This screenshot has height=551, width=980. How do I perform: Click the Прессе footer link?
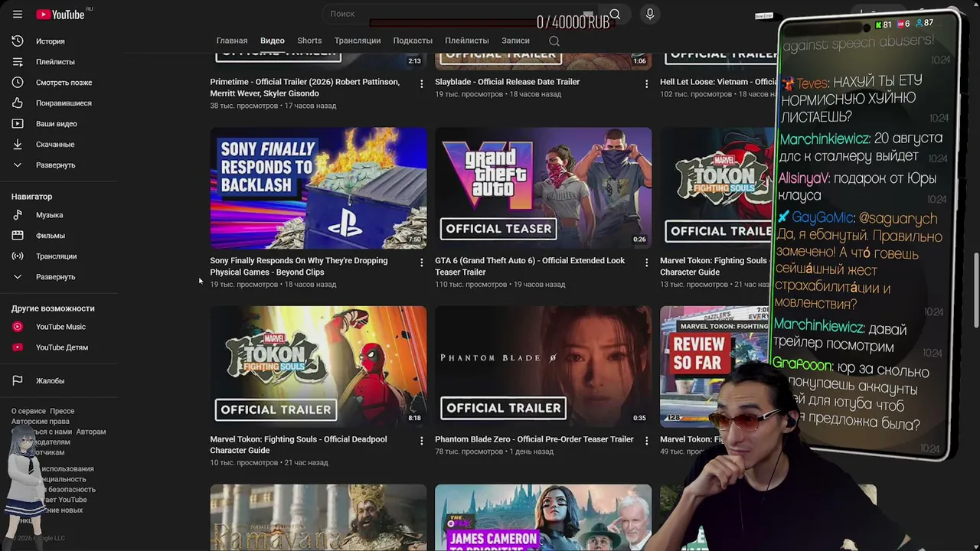[62, 412]
